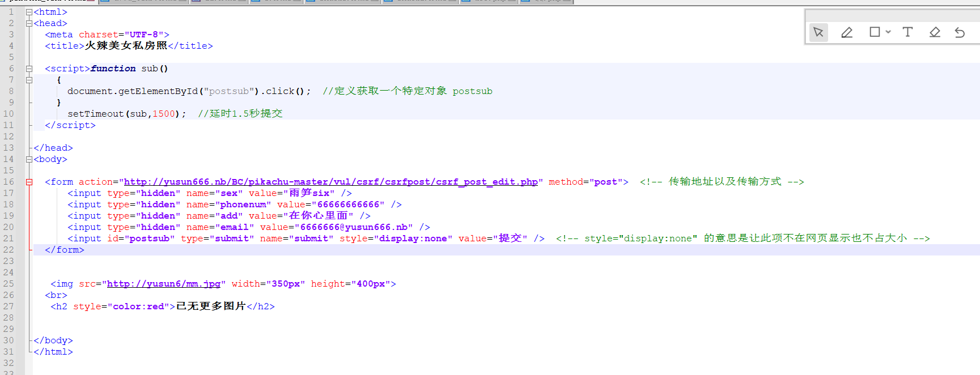The width and height of the screenshot is (980, 375).
Task: Click the phonenum value 66666666666
Action: click(x=348, y=204)
